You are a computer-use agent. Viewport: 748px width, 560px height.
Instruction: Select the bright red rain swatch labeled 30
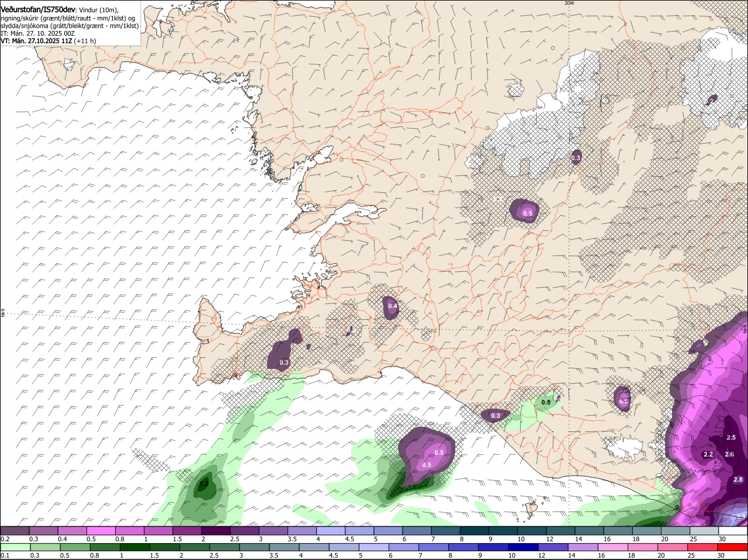coord(733,547)
